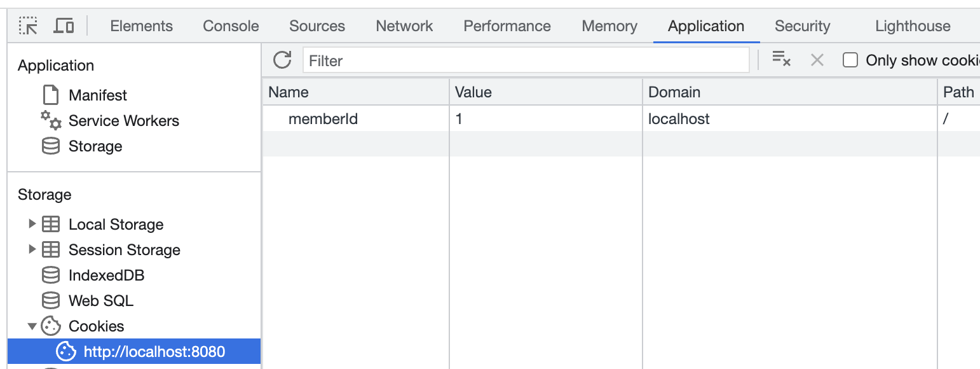Select the http://localhost:8080 cookies entry
980x369 pixels.
pos(154,352)
